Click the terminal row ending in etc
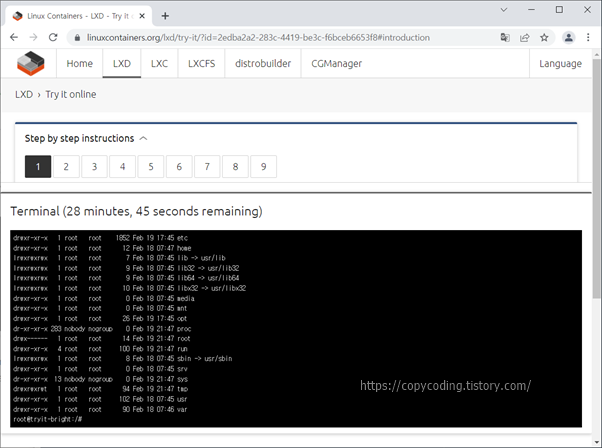Screen dimensions: 602x448 coord(100,238)
